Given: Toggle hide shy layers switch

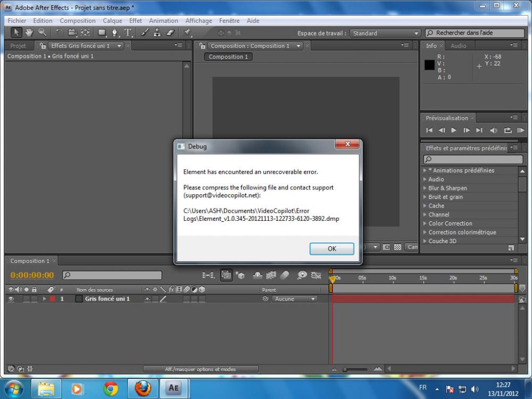Looking at the screenshot, I should pos(257,275).
